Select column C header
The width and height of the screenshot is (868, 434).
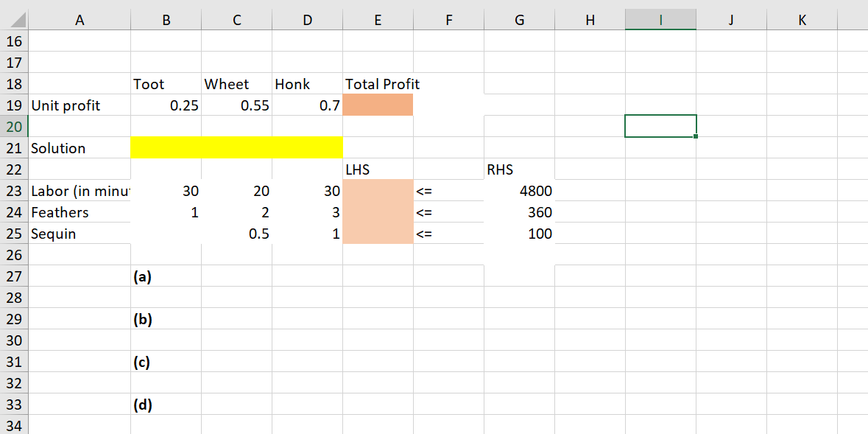tap(237, 20)
